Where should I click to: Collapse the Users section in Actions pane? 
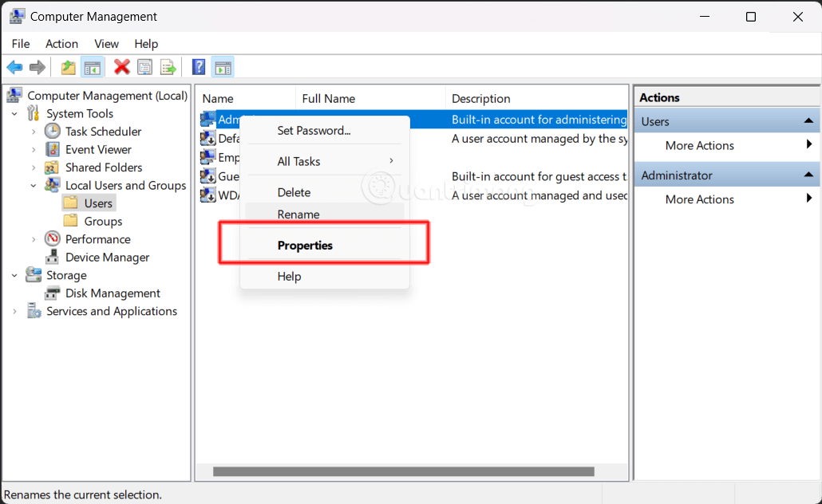pyautogui.click(x=808, y=121)
